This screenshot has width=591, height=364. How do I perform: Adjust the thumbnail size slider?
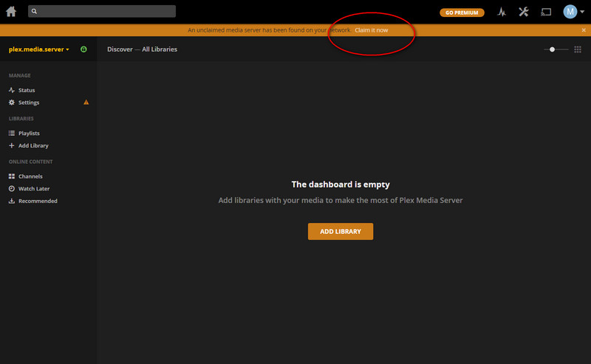[556, 49]
